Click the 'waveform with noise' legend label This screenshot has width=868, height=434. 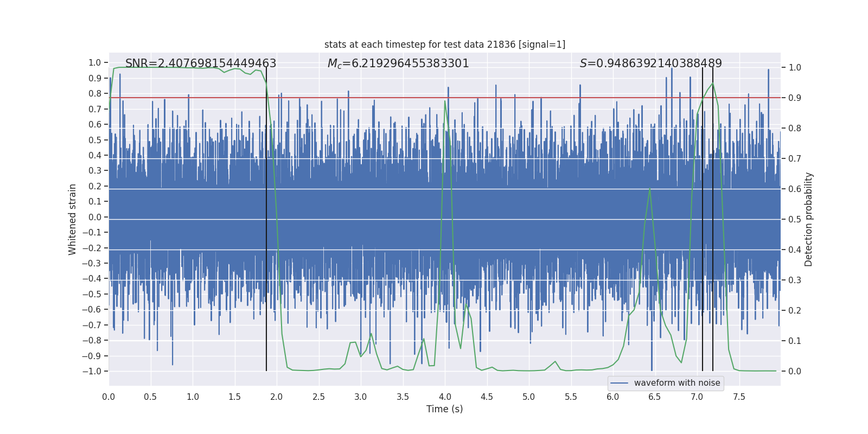point(676,383)
